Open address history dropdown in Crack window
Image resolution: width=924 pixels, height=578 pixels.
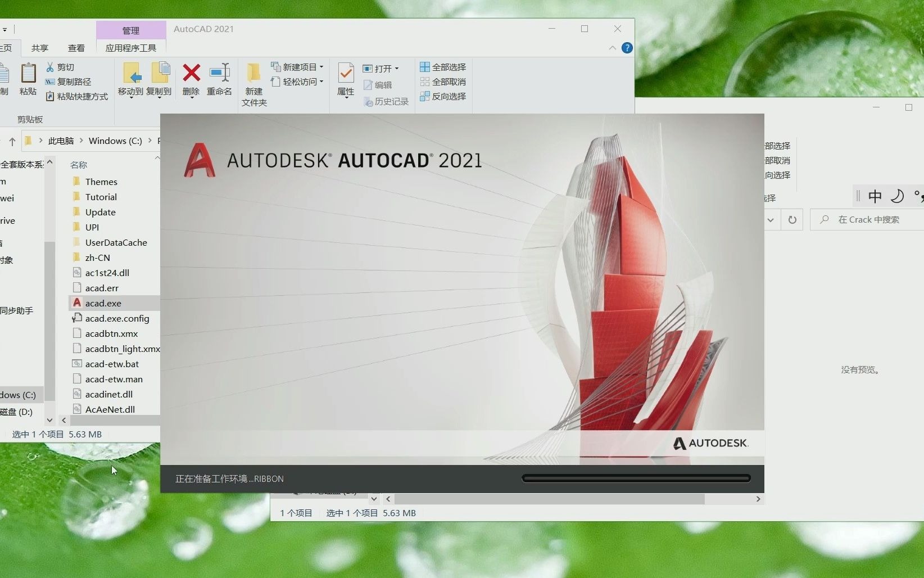pyautogui.click(x=771, y=220)
